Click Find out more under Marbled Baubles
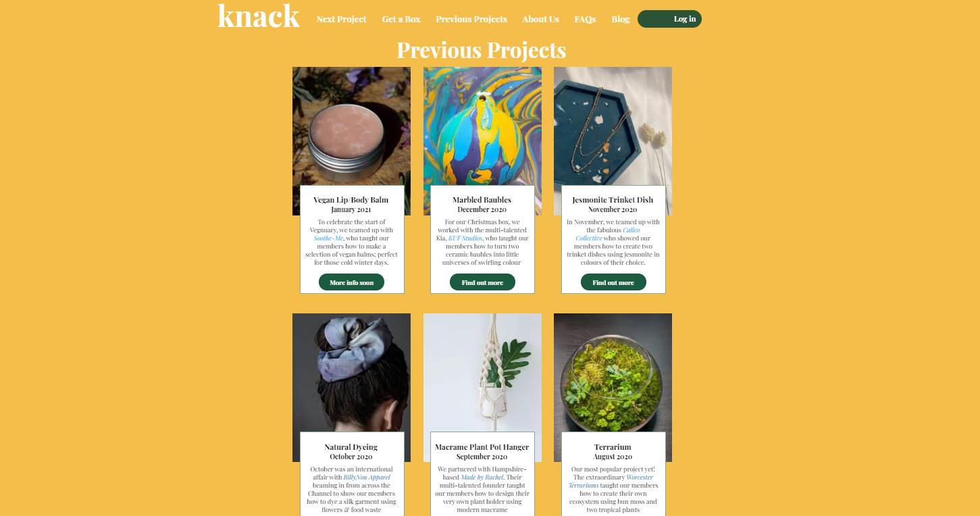 pyautogui.click(x=482, y=282)
